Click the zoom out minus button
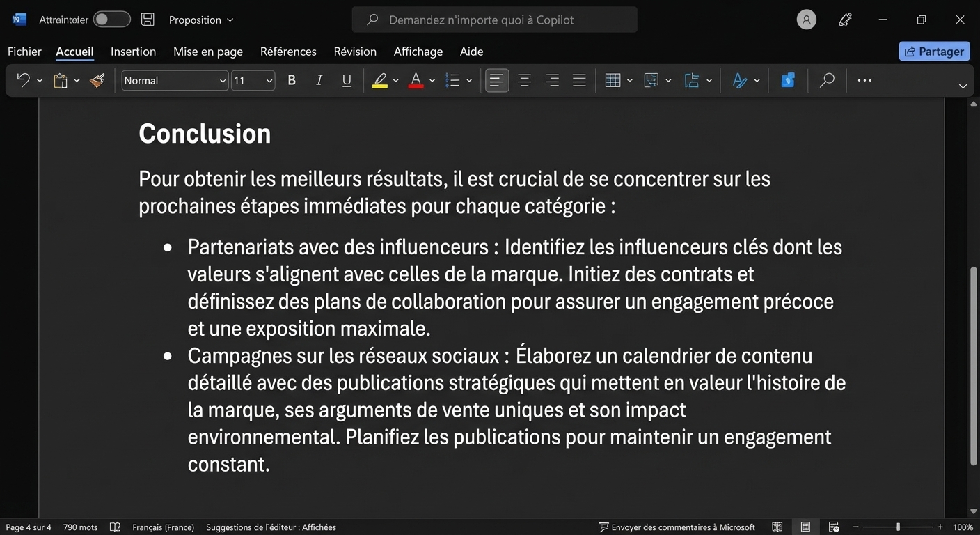 856,527
